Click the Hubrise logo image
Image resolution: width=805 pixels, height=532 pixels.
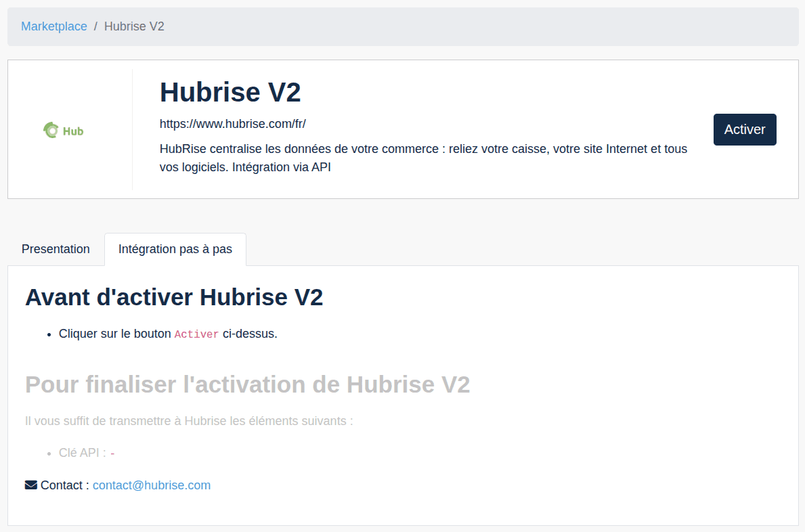coord(64,130)
